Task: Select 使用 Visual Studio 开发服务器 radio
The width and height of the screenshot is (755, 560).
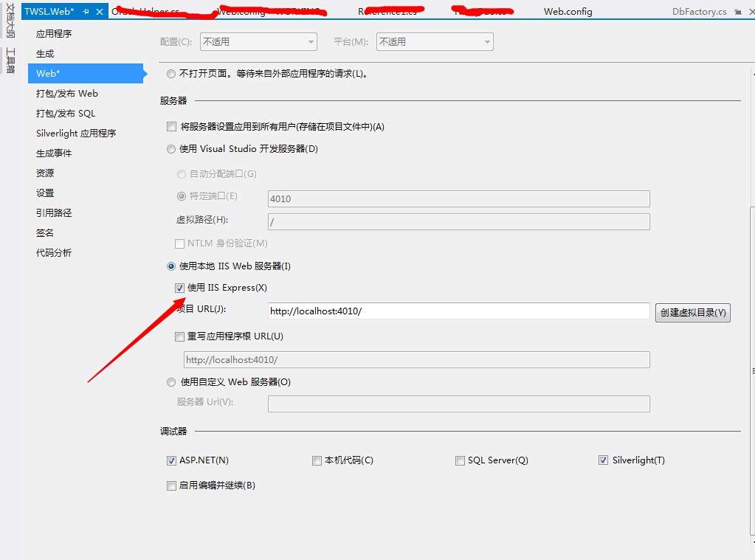Action: coord(171,149)
